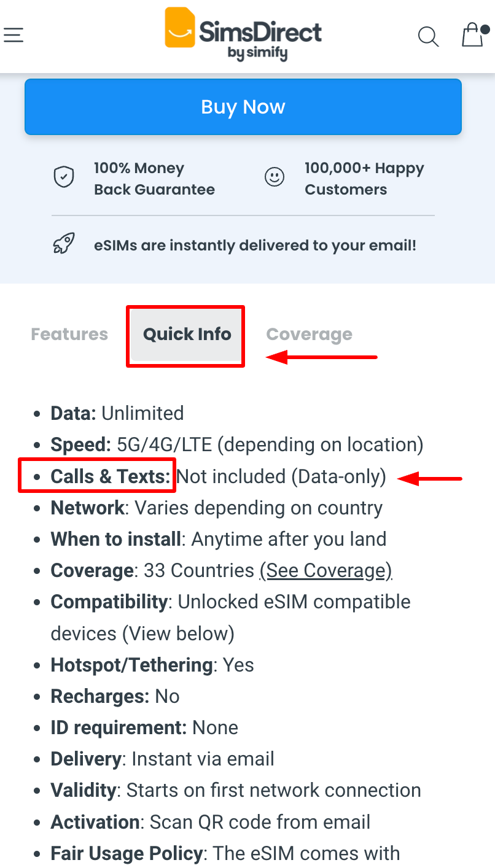Viewport: 495px width, 868px height.
Task: Click the eSIMs instant delivery banner text
Action: pyautogui.click(x=254, y=245)
